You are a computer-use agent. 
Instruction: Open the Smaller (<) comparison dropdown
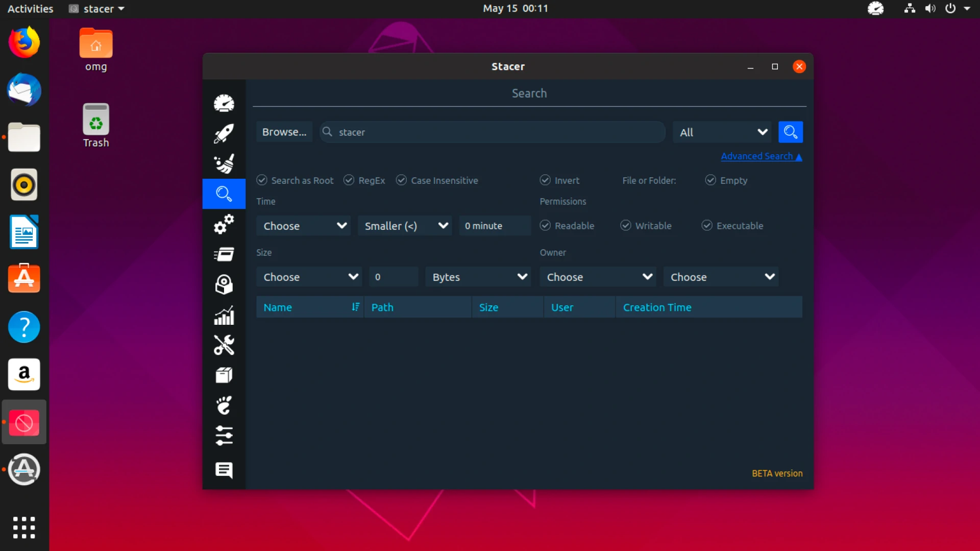pyautogui.click(x=405, y=226)
